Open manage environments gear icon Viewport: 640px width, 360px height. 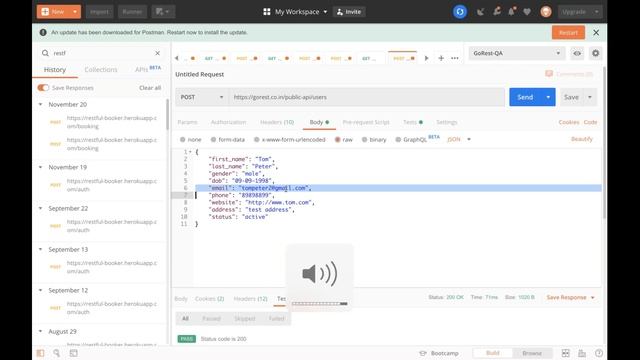(x=596, y=53)
